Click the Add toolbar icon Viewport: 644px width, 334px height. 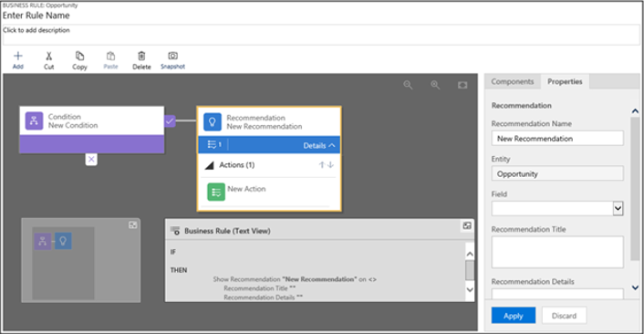pos(17,60)
